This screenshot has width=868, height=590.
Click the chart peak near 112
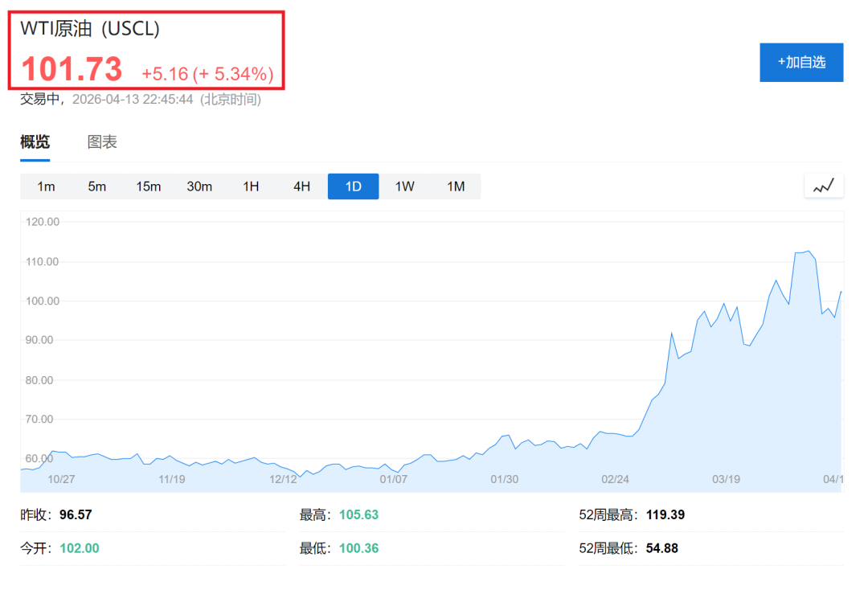point(807,252)
